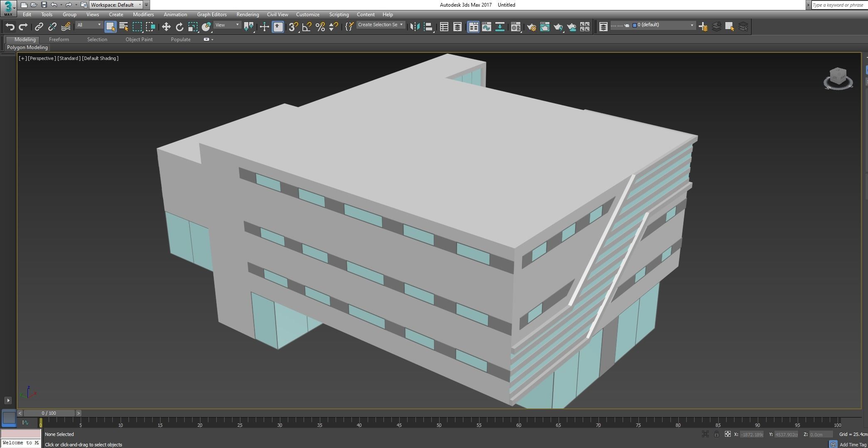This screenshot has width=868, height=448.
Task: Open the Autodesk A360 gallery icon
Action: (x=585, y=27)
